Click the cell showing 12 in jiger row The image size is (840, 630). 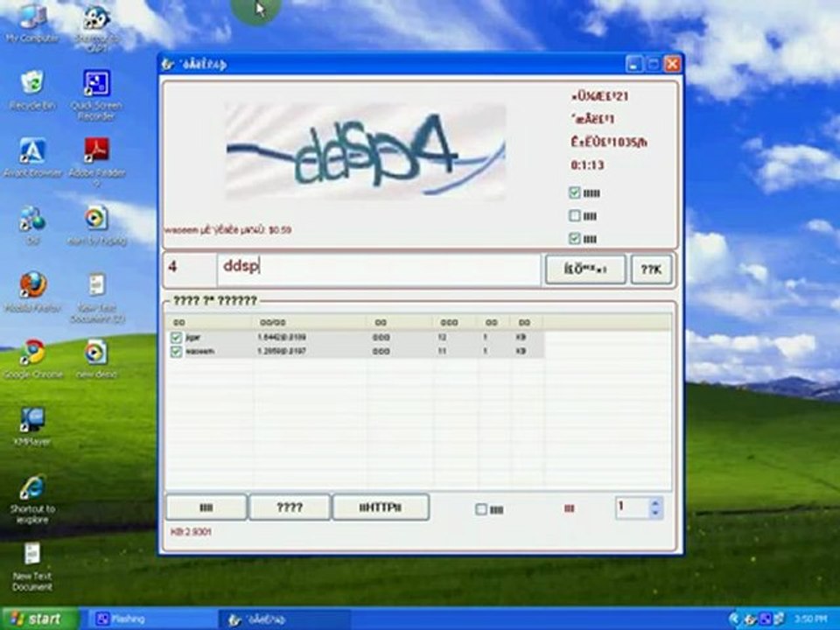442,338
